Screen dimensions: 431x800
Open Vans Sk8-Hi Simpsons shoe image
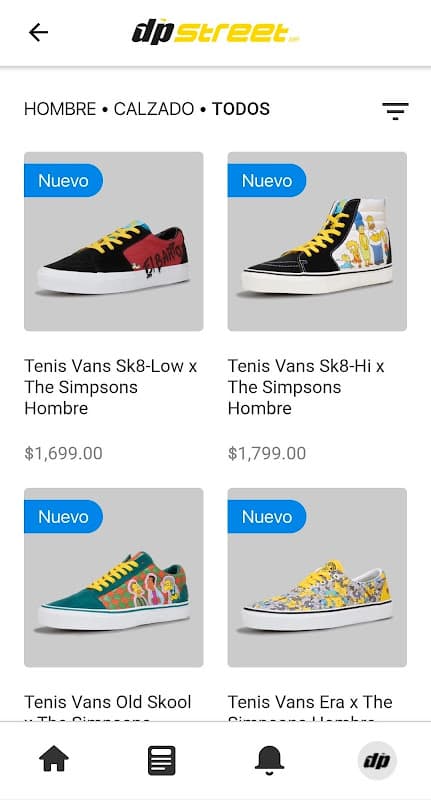coord(317,241)
